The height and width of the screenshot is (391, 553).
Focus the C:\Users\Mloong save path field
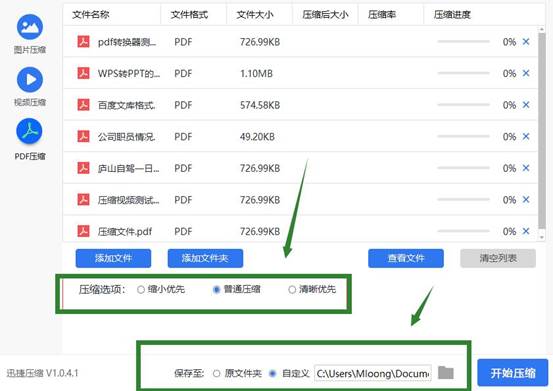point(373,373)
